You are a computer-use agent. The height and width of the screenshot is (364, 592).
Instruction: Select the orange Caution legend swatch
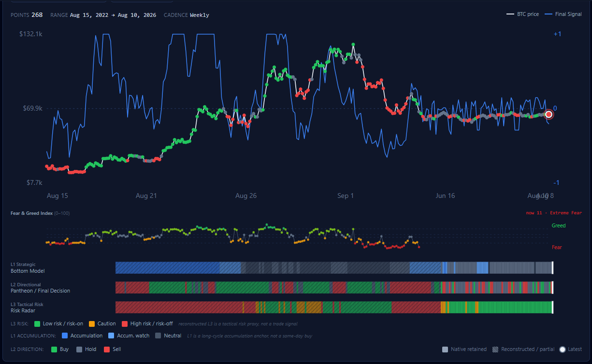[92, 324]
